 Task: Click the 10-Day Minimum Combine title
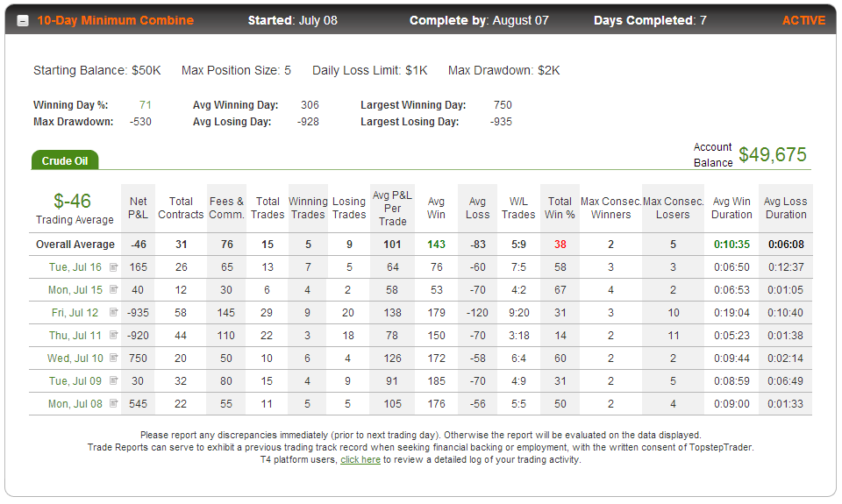(x=116, y=20)
